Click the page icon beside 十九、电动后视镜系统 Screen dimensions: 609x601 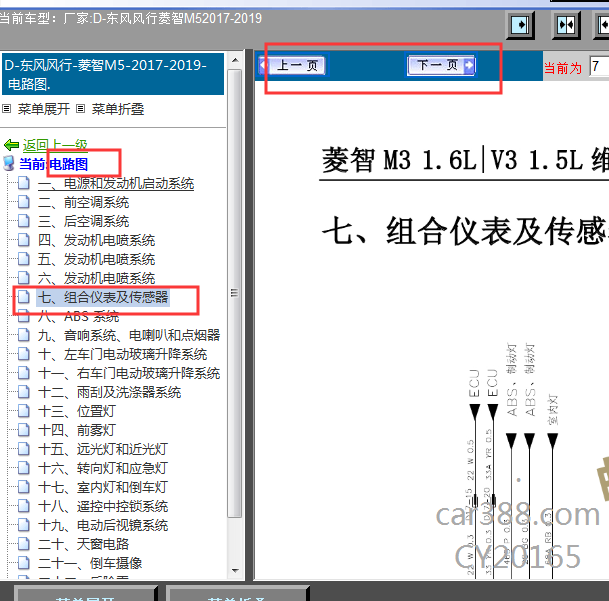pyautogui.click(x=24, y=525)
